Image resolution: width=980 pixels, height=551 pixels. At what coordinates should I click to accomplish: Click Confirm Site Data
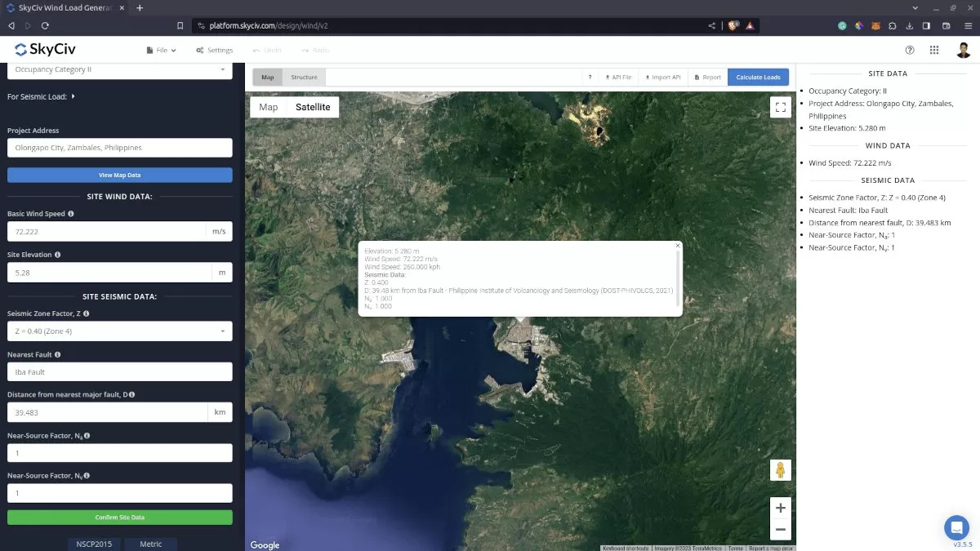coord(119,517)
